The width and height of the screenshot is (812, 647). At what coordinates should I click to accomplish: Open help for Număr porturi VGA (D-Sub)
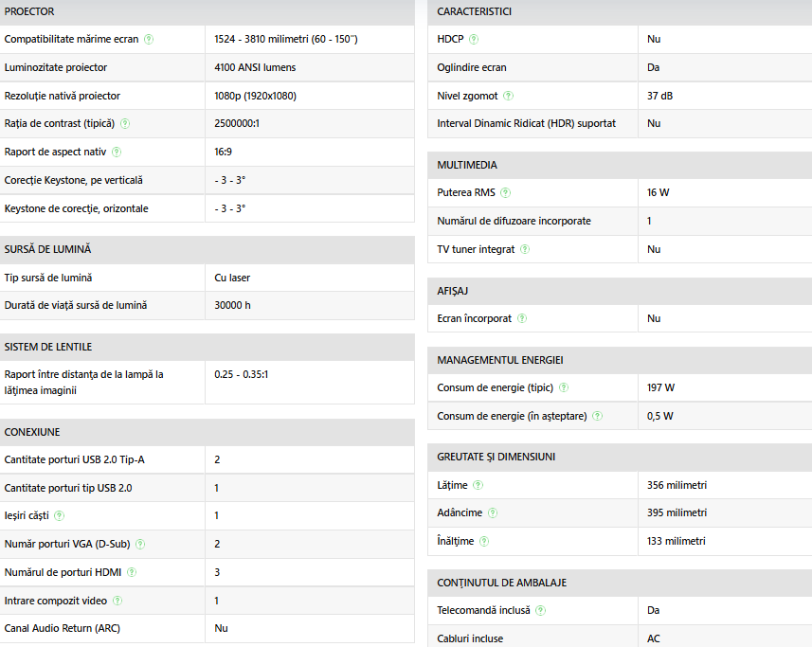[x=140, y=544]
